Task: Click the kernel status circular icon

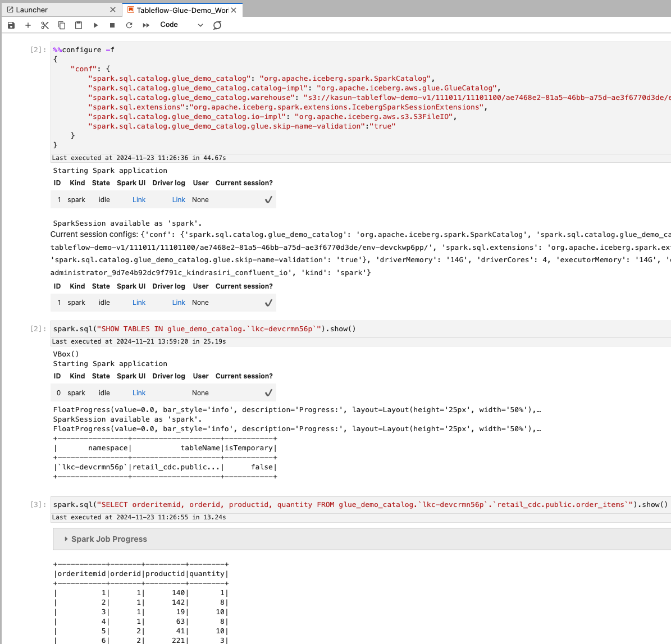Action: 217,25
